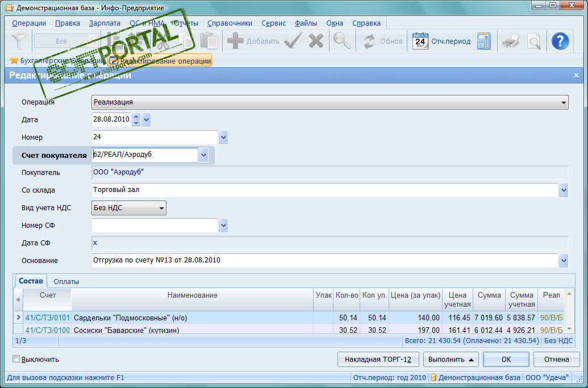Click account cell 41/С/ТЗ/0101
This screenshot has height=388, width=588.
(48, 318)
